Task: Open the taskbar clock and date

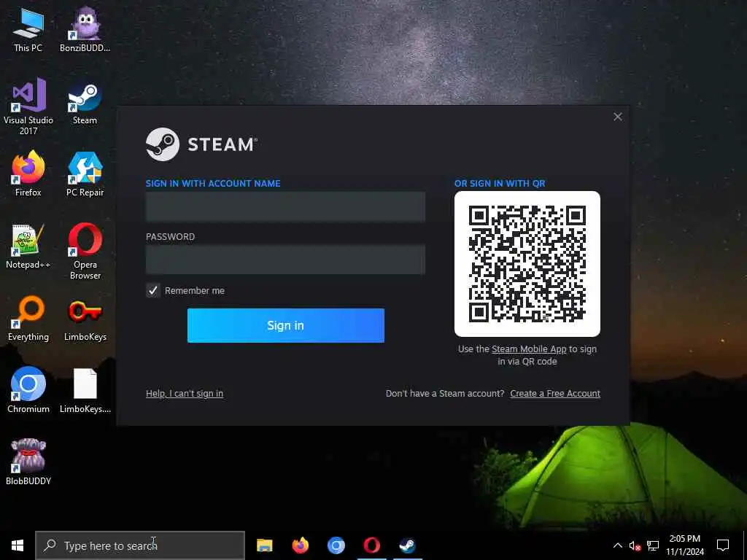Action: [684, 545]
